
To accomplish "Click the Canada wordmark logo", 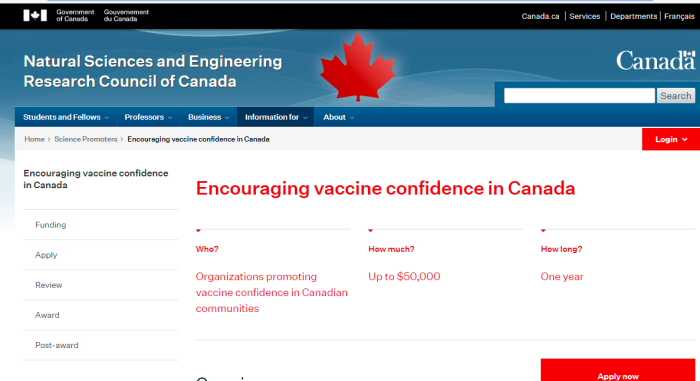I will point(655,60).
